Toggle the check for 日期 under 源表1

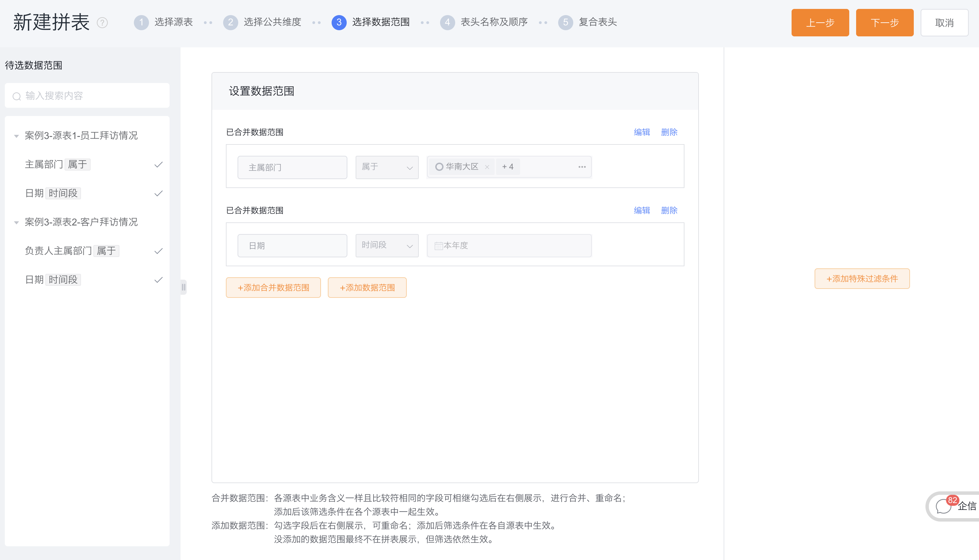click(x=159, y=194)
